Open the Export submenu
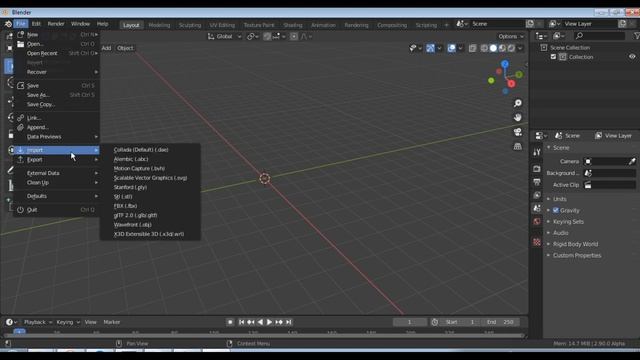Screen dimensions: 640x360 tap(57, 160)
